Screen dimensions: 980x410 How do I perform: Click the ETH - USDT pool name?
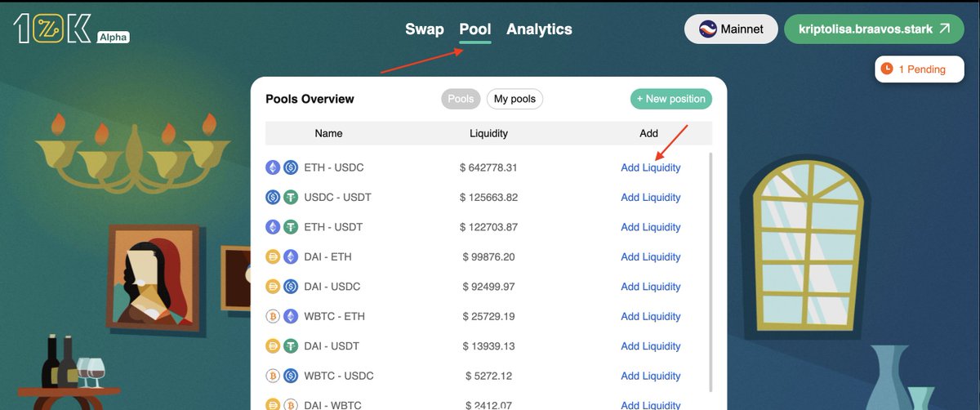[x=333, y=227]
